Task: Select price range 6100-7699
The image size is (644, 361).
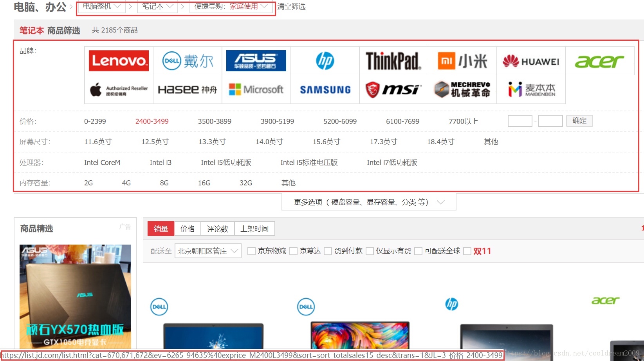Action: tap(402, 122)
